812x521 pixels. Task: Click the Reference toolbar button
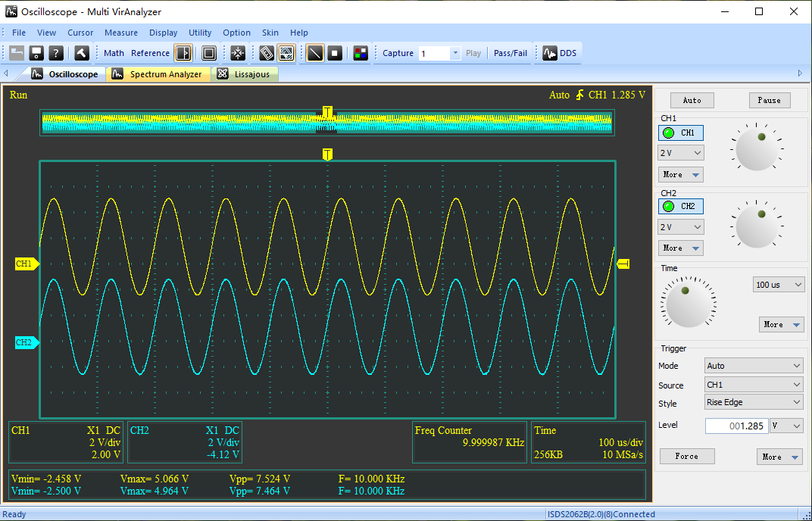click(150, 53)
